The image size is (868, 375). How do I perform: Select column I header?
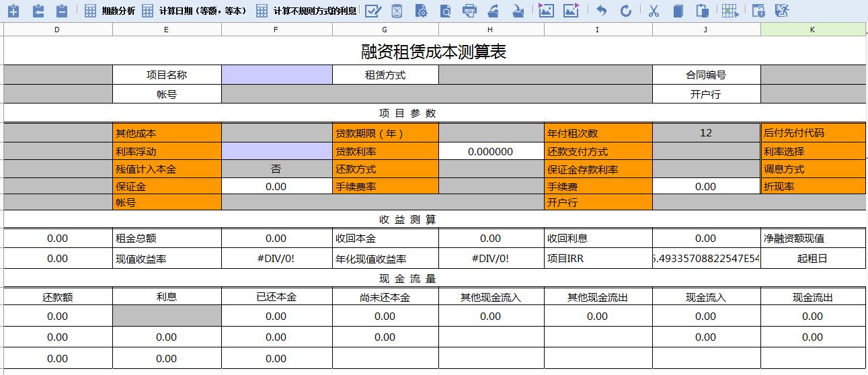tap(598, 30)
